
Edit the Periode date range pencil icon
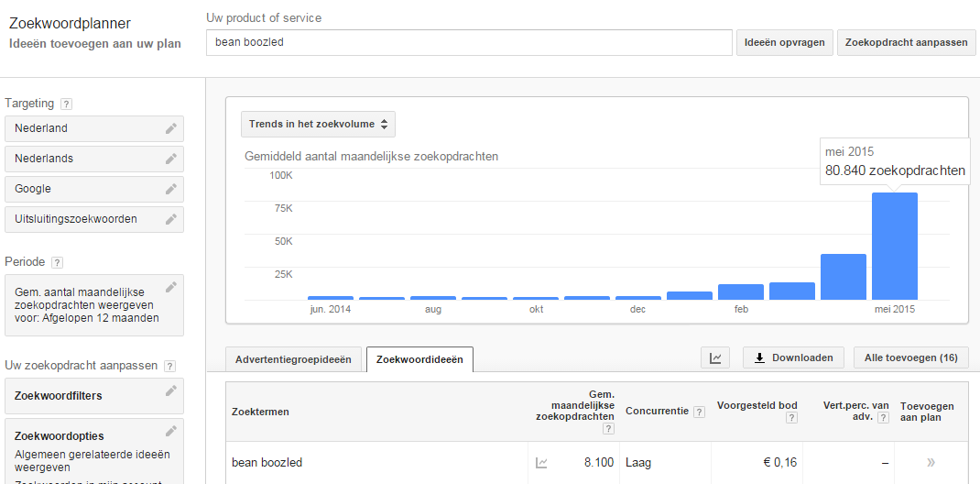(x=170, y=287)
